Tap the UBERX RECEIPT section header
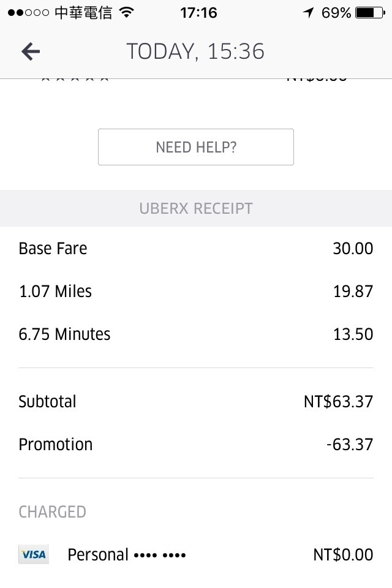This screenshot has height=588, width=392. coord(195,208)
